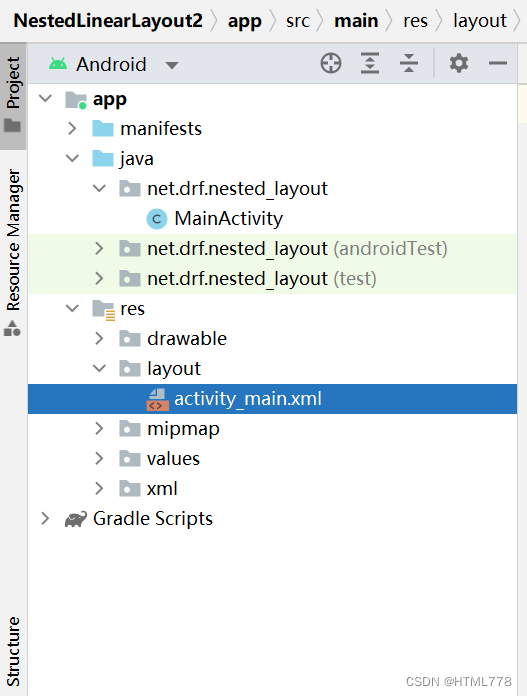527x696 pixels.
Task: Click the main breadcrumb segment
Action: 357,20
